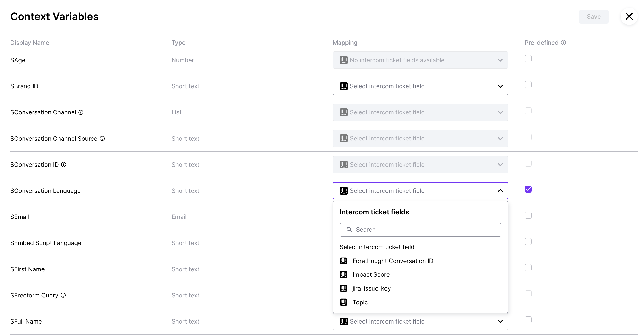Image resolution: width=644 pixels, height=336 pixels.
Task: Open mapping dropdown for $Conversation Channel Source
Action: click(x=420, y=139)
